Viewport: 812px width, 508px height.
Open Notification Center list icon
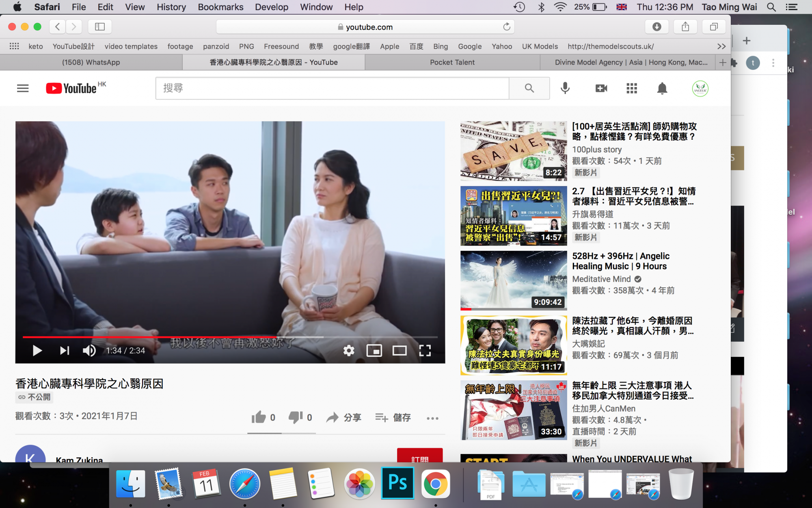click(791, 7)
